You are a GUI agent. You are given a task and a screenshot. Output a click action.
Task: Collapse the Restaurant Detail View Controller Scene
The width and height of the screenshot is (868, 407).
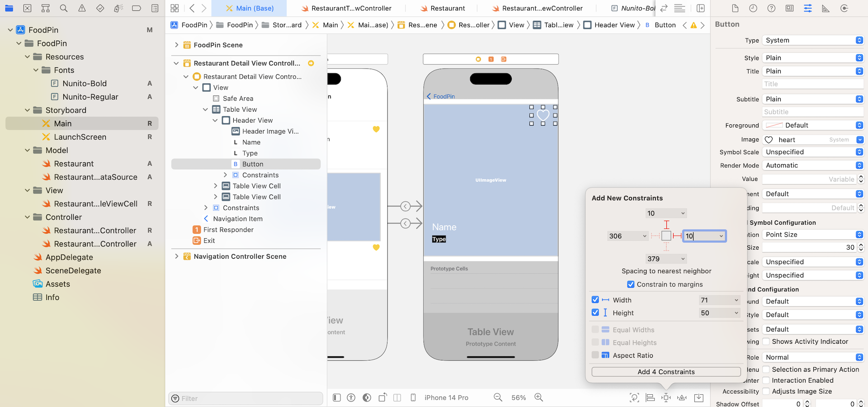coord(176,63)
